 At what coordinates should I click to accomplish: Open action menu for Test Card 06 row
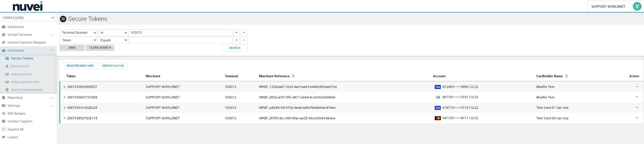[636, 118]
